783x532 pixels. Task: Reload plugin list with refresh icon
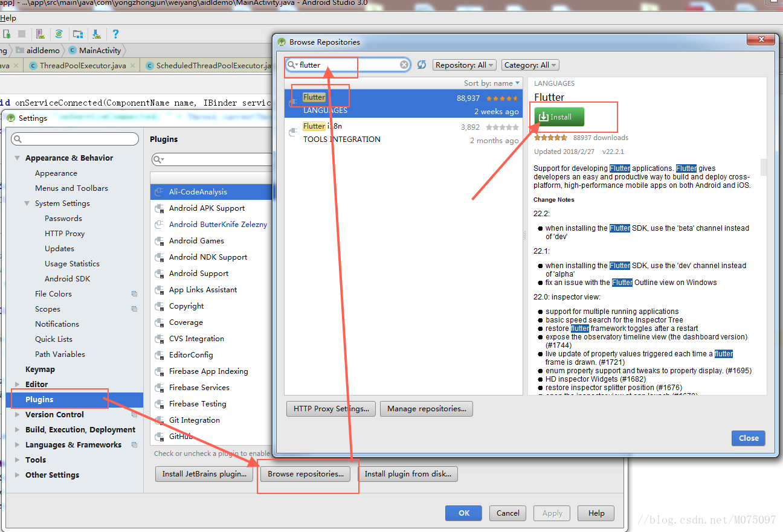[422, 65]
